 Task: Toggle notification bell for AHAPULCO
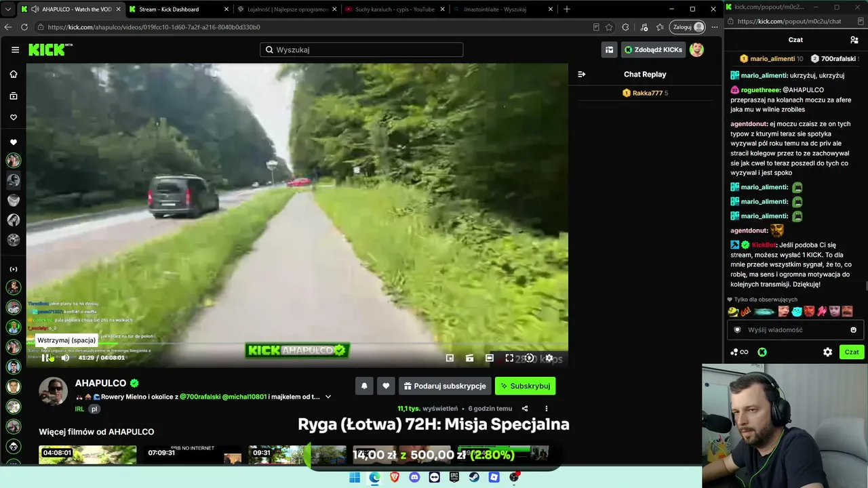coord(364,386)
